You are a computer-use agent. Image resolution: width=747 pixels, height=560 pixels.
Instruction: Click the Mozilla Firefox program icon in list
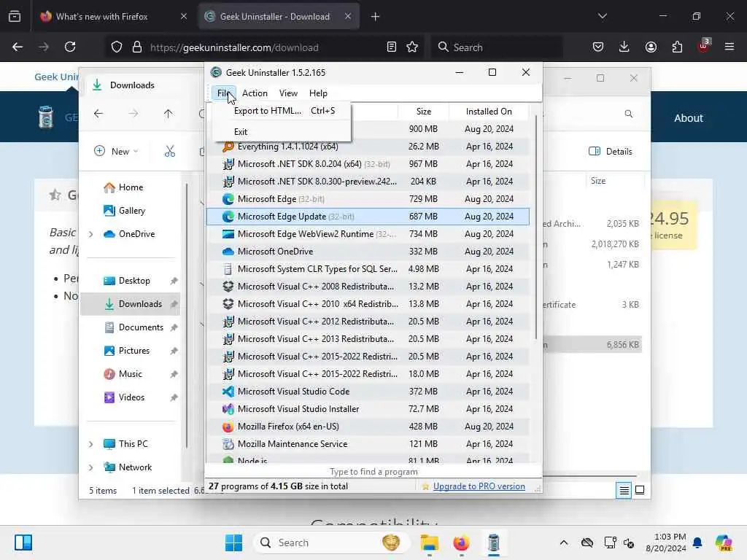pos(228,427)
